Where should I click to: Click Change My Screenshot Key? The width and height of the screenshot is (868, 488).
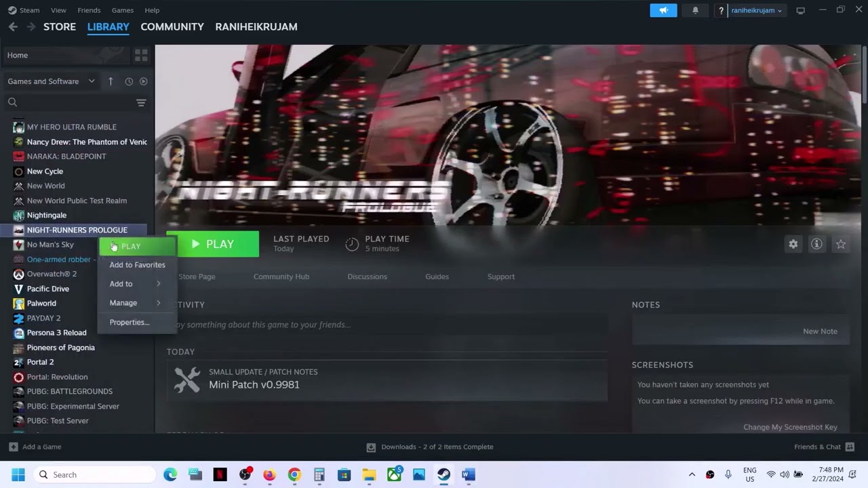pyautogui.click(x=790, y=427)
